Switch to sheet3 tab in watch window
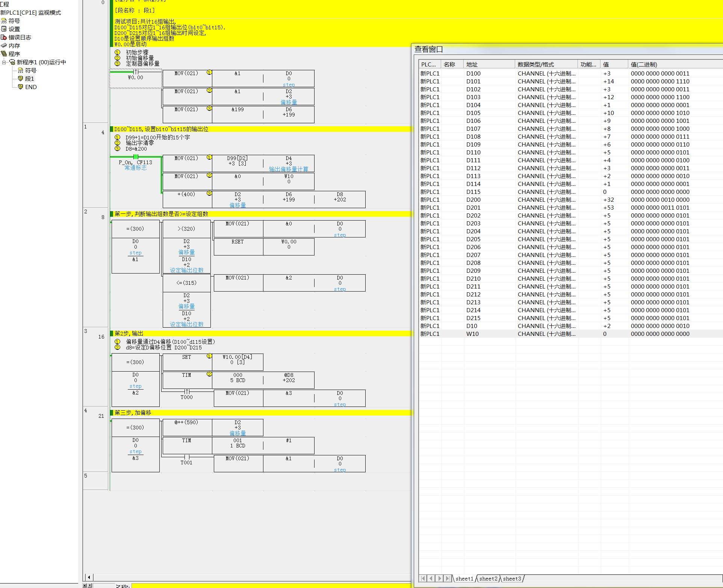Screen dimensions: 723x588 [x=512, y=579]
